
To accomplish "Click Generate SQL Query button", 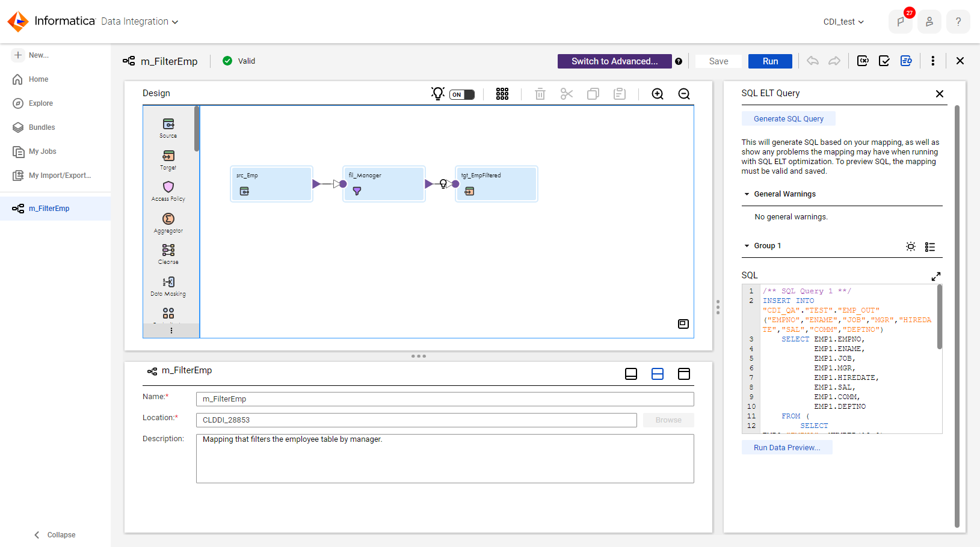I will coord(789,119).
